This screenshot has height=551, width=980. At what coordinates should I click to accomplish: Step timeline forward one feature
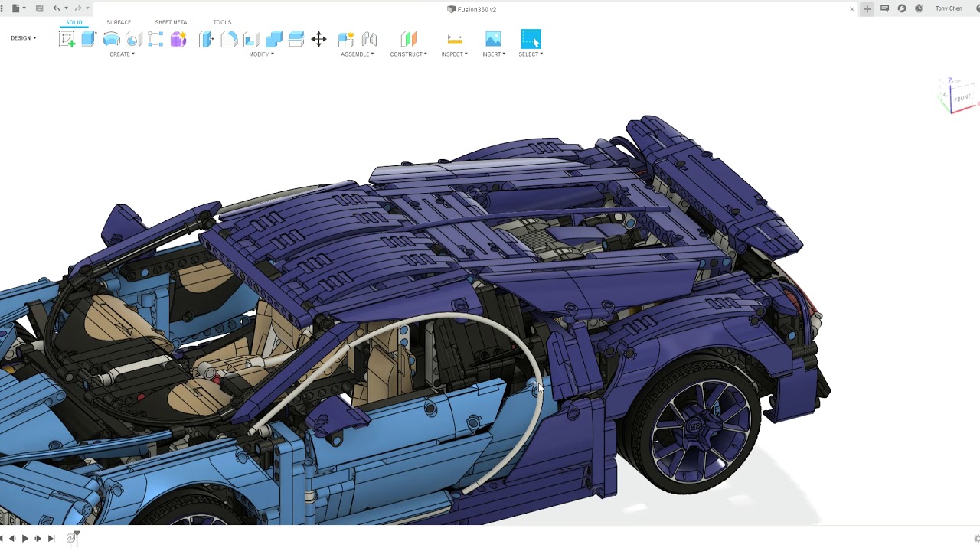tap(38, 539)
